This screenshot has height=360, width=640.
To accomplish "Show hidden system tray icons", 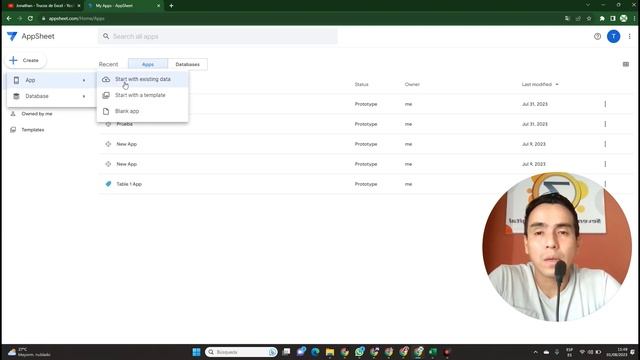I will [536, 352].
